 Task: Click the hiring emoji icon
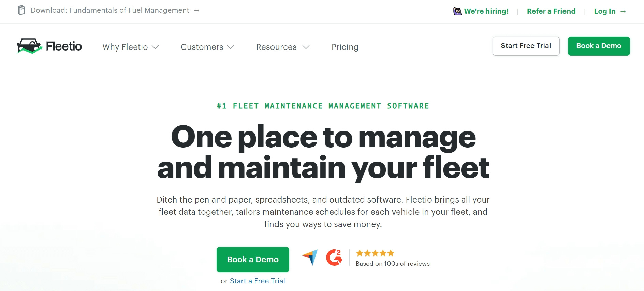[x=457, y=11]
